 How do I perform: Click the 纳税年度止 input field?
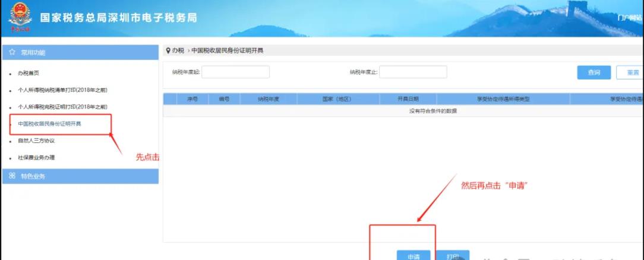click(413, 72)
